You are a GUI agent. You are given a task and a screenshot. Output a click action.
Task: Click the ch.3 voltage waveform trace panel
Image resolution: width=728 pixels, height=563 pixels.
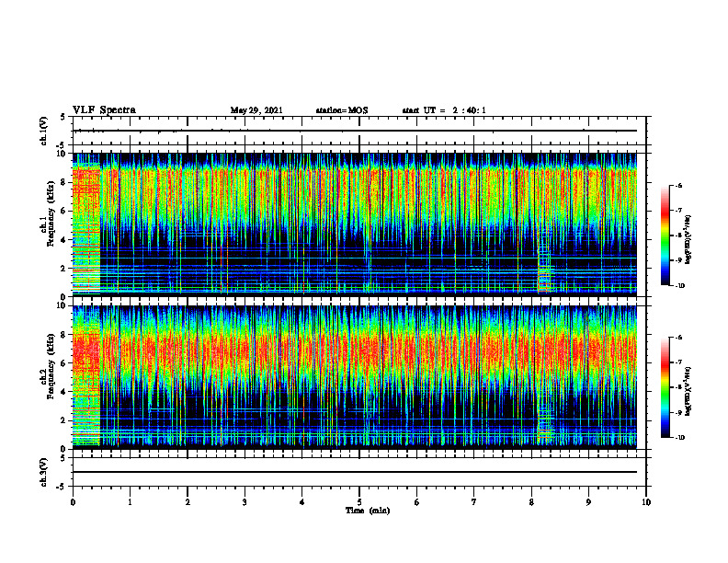[x=359, y=472]
